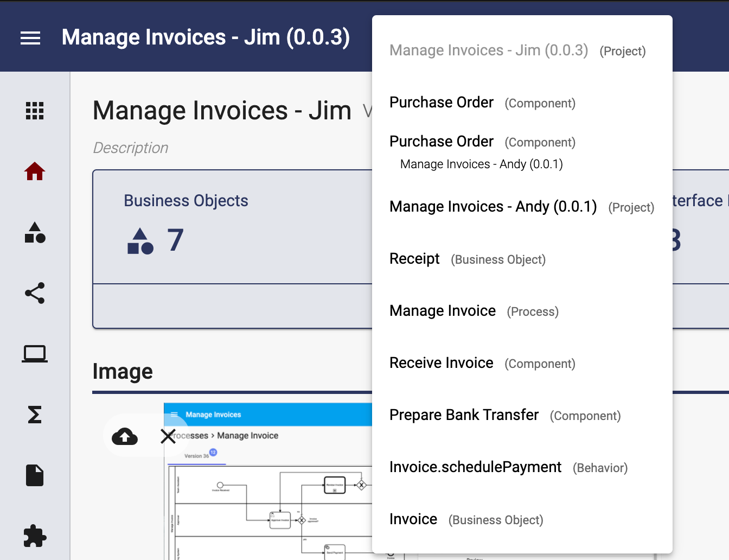
Task: Open the hamburger navigation menu
Action: [30, 38]
